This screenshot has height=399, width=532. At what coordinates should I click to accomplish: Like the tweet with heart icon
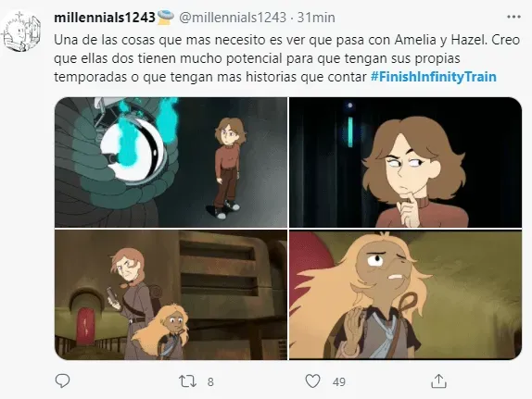pos(312,381)
